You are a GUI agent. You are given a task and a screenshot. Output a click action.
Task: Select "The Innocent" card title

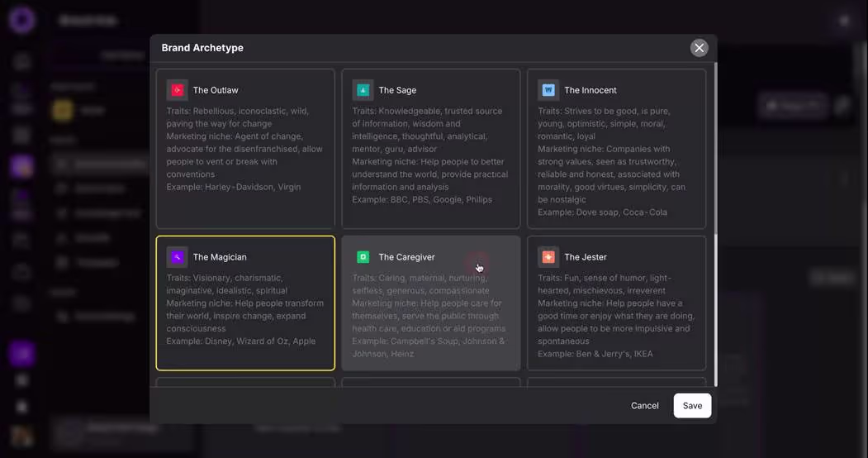[591, 90]
